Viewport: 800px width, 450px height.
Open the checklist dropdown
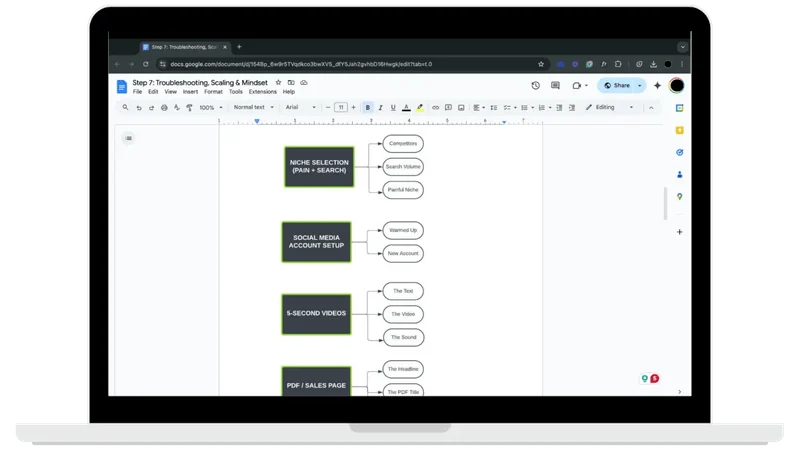(510, 108)
